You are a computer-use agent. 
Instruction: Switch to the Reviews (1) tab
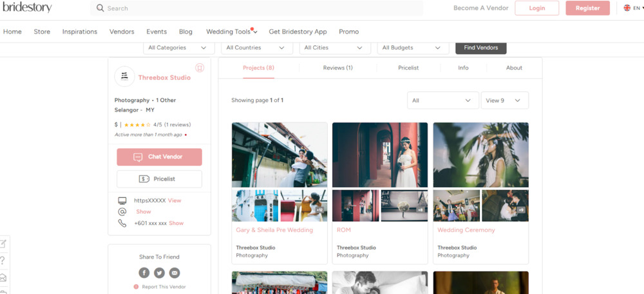click(337, 68)
